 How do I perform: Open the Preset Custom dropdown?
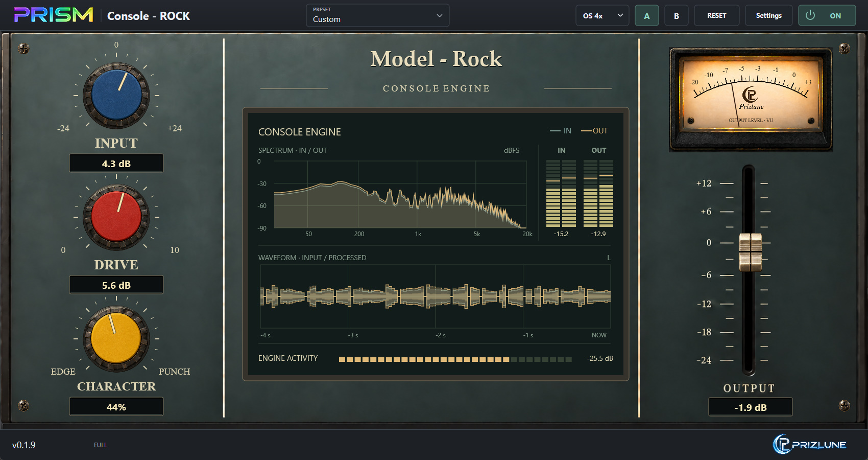coord(377,15)
